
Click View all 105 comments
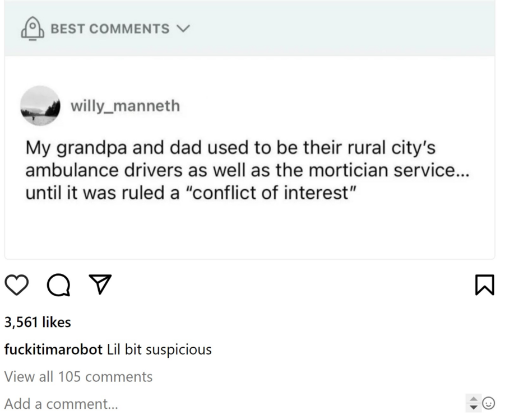(78, 376)
